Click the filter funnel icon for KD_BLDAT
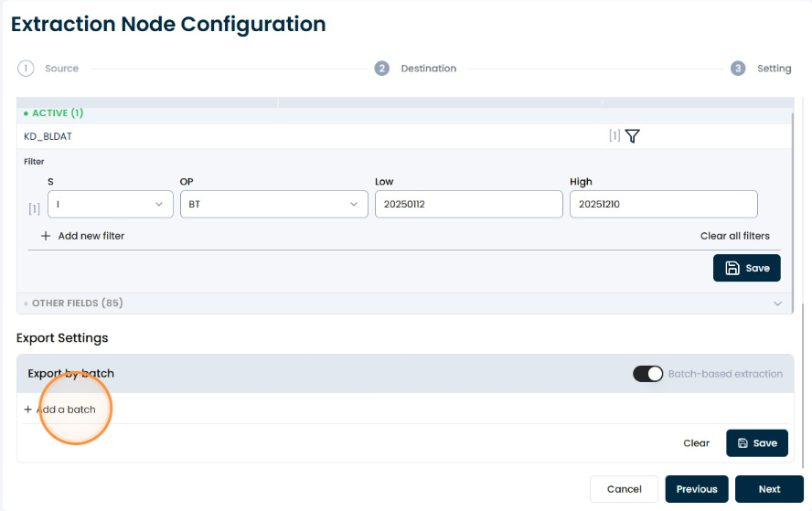The image size is (812, 511). tap(632, 136)
